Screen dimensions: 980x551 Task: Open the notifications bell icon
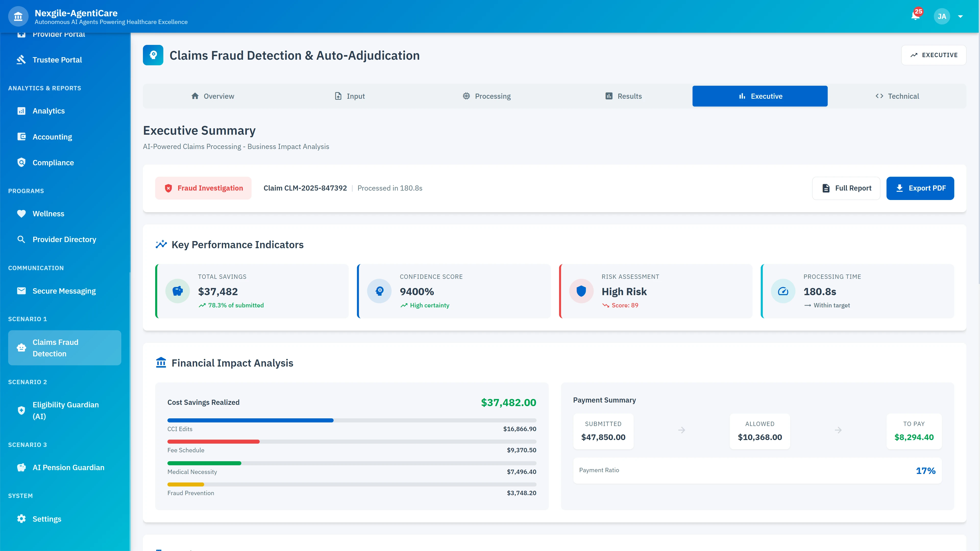(915, 16)
